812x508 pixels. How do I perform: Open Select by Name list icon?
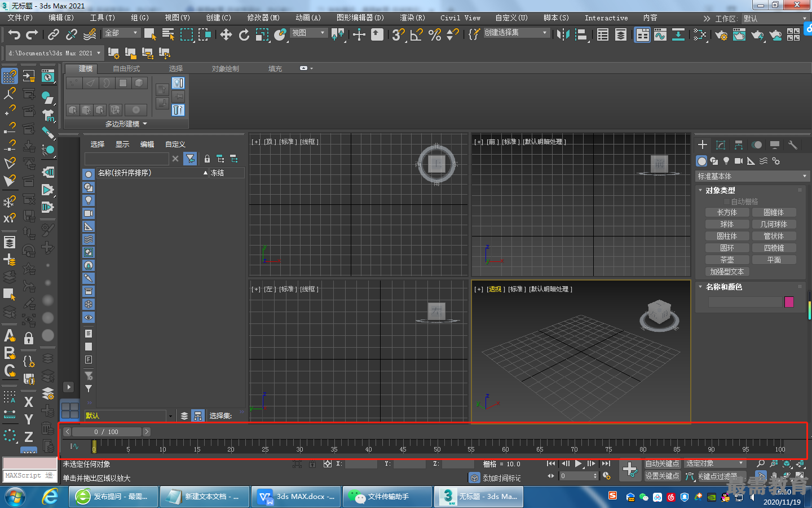(x=168, y=34)
